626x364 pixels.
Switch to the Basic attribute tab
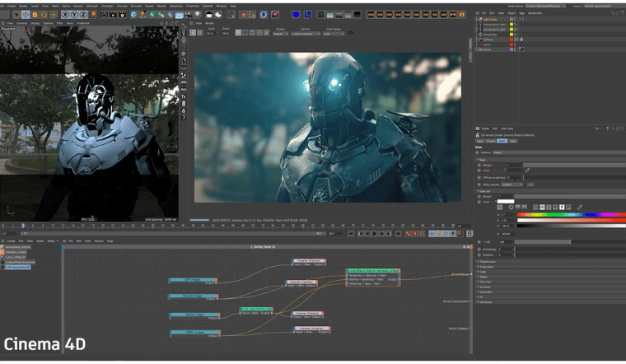480,142
